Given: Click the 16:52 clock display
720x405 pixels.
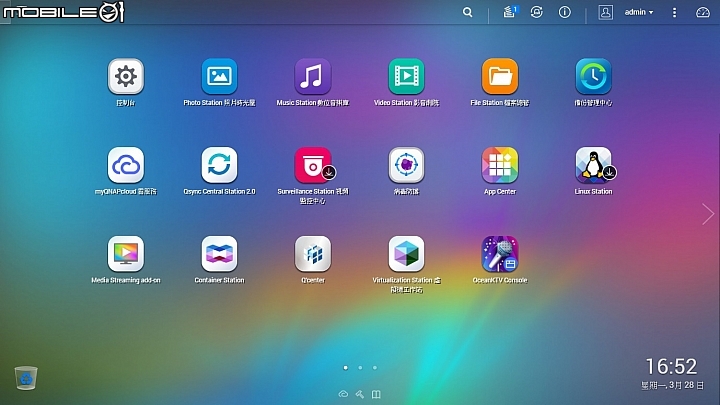Looking at the screenshot, I should tap(671, 366).
